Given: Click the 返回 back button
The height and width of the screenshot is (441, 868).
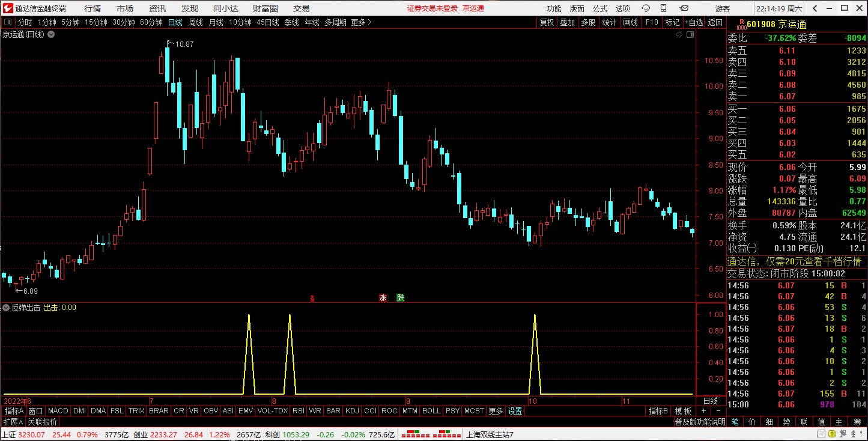Looking at the screenshot, I should point(715,22).
